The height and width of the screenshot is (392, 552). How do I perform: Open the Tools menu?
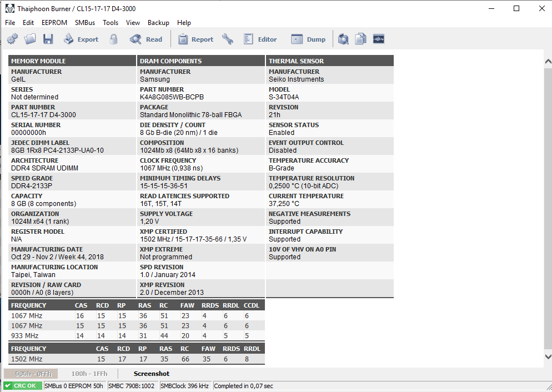(111, 23)
